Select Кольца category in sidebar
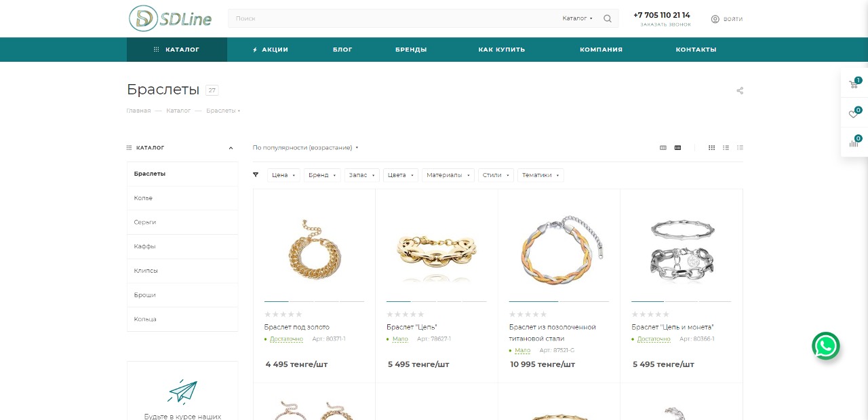 pos(182,319)
